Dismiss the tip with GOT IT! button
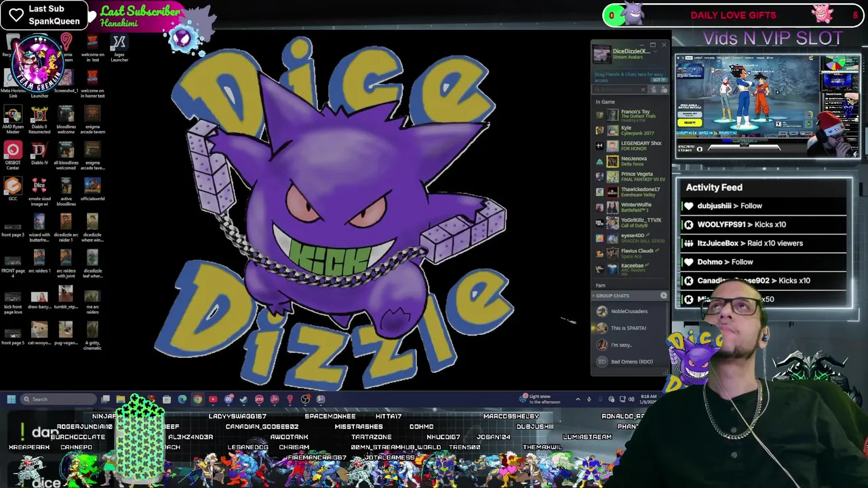 tap(658, 79)
